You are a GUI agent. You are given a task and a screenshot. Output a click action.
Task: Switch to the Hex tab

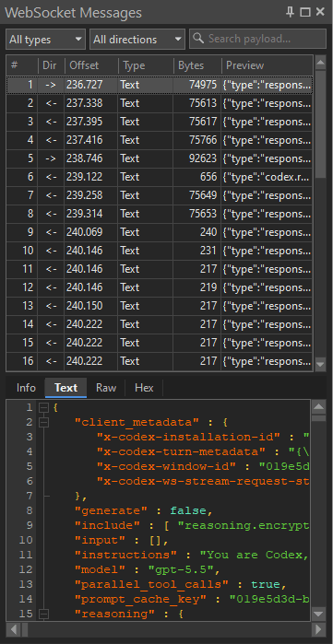point(144,388)
